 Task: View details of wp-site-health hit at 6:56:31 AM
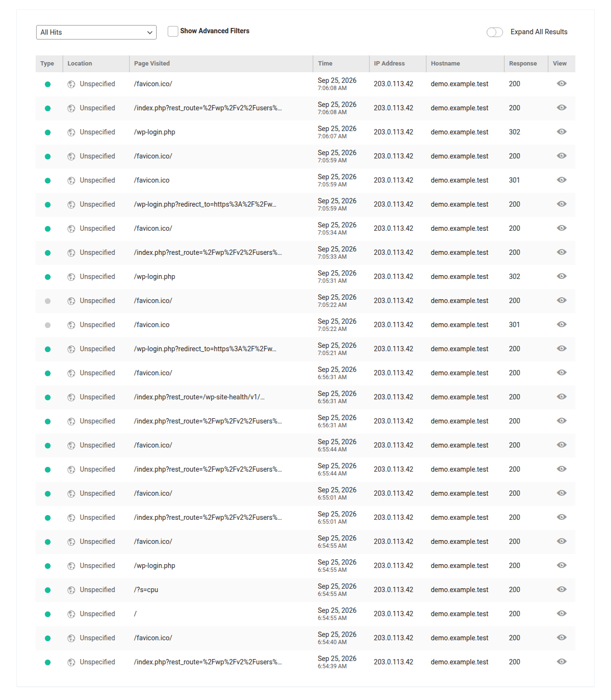pos(561,396)
